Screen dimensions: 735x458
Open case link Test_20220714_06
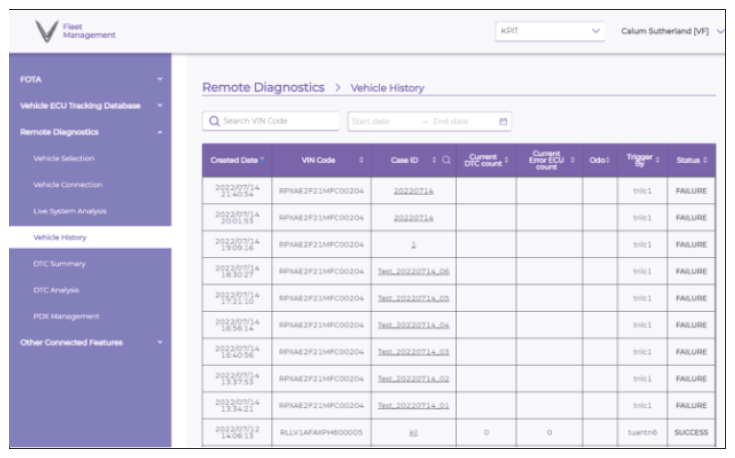pyautogui.click(x=413, y=270)
